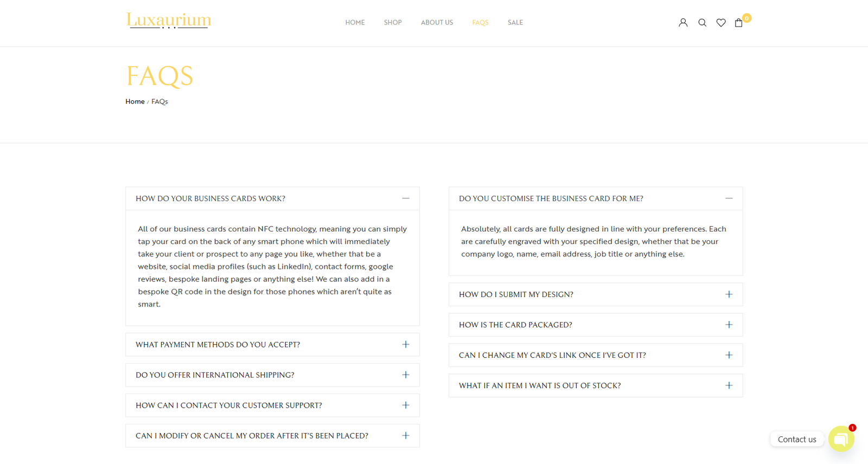Open the shopping bag cart icon
868x464 pixels.
click(x=739, y=23)
